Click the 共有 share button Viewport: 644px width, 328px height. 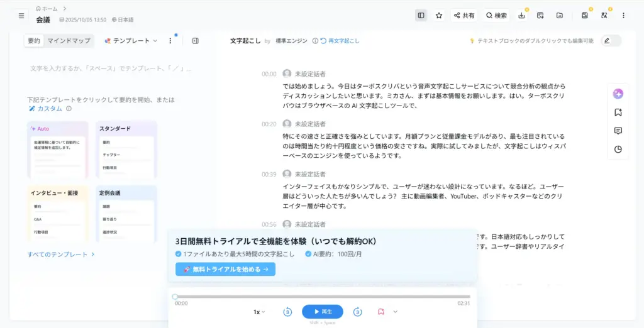(x=464, y=16)
